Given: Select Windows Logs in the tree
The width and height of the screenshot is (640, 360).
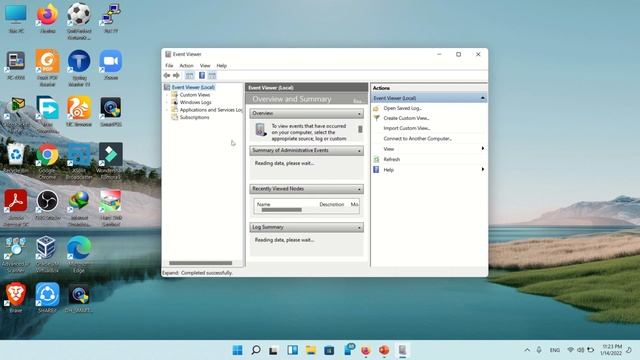Looking at the screenshot, I should (196, 102).
